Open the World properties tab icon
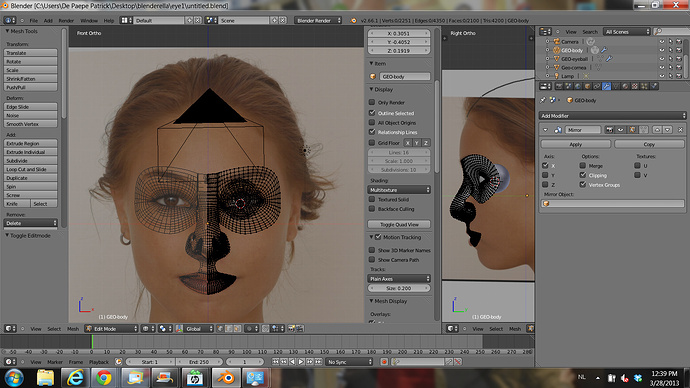This screenshot has width=690, height=388. coord(578,86)
